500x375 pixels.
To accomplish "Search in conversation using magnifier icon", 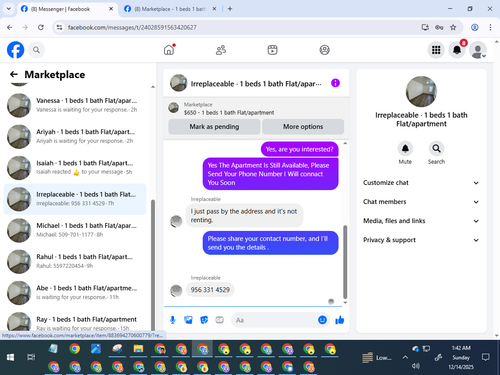I will (436, 149).
